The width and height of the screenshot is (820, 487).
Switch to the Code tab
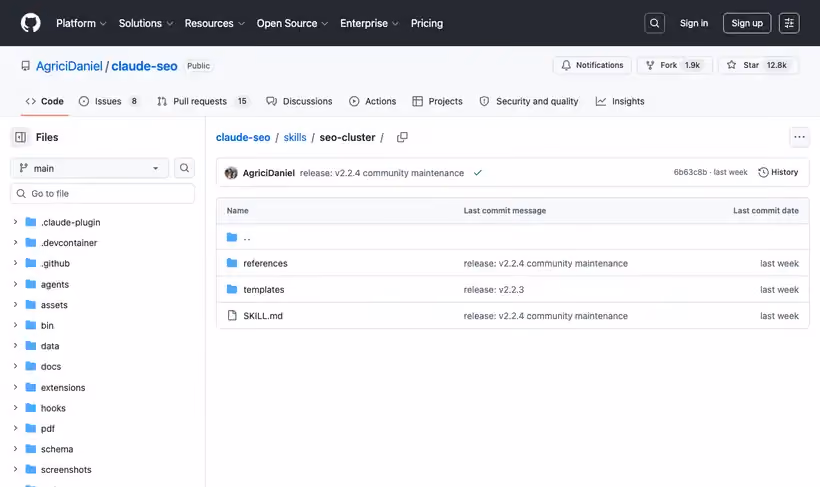click(44, 101)
